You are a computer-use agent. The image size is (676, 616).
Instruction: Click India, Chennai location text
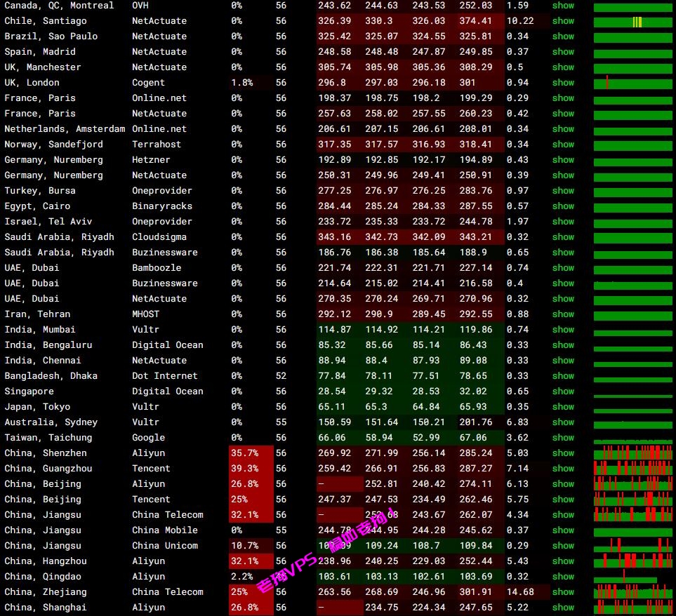pyautogui.click(x=43, y=361)
